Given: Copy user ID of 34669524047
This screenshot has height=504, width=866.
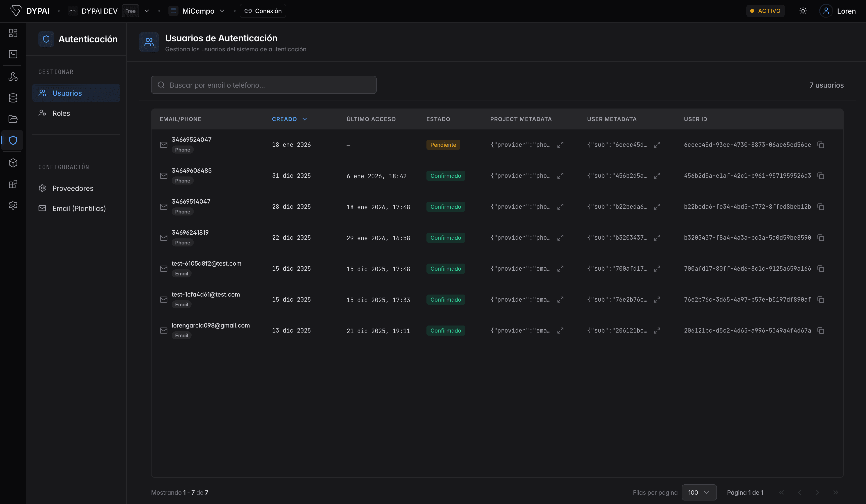Looking at the screenshot, I should (821, 145).
